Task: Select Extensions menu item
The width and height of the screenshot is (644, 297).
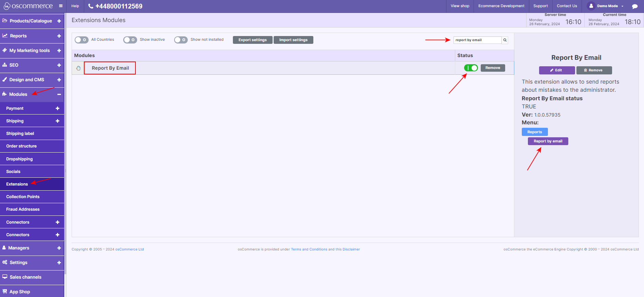Action: pos(32,184)
